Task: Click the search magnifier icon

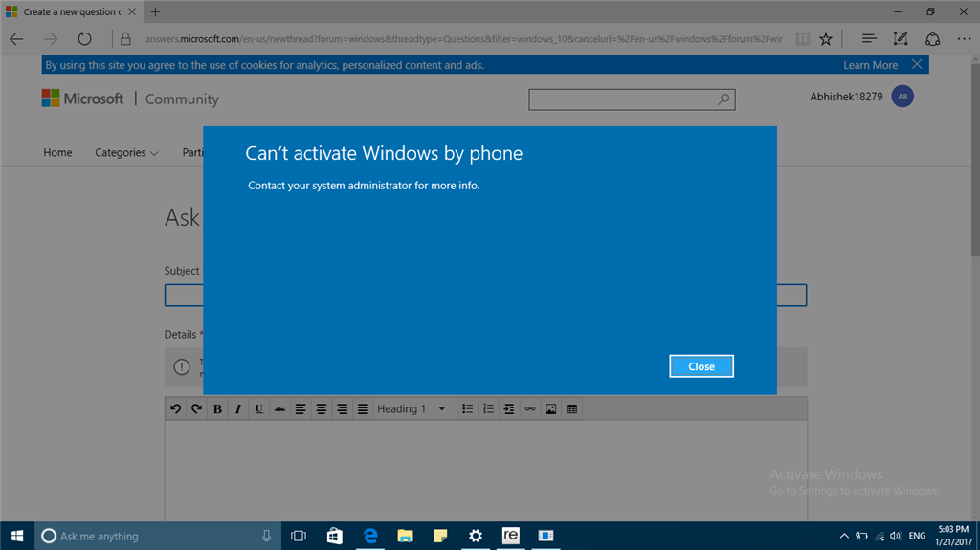Action: tap(724, 99)
